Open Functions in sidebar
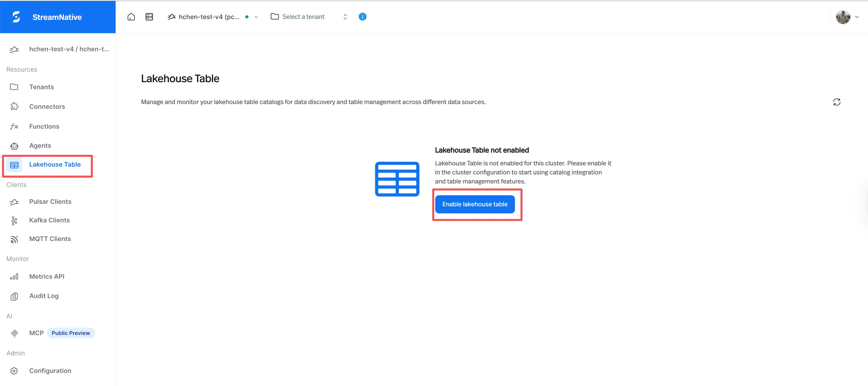The image size is (868, 386). 44,126
